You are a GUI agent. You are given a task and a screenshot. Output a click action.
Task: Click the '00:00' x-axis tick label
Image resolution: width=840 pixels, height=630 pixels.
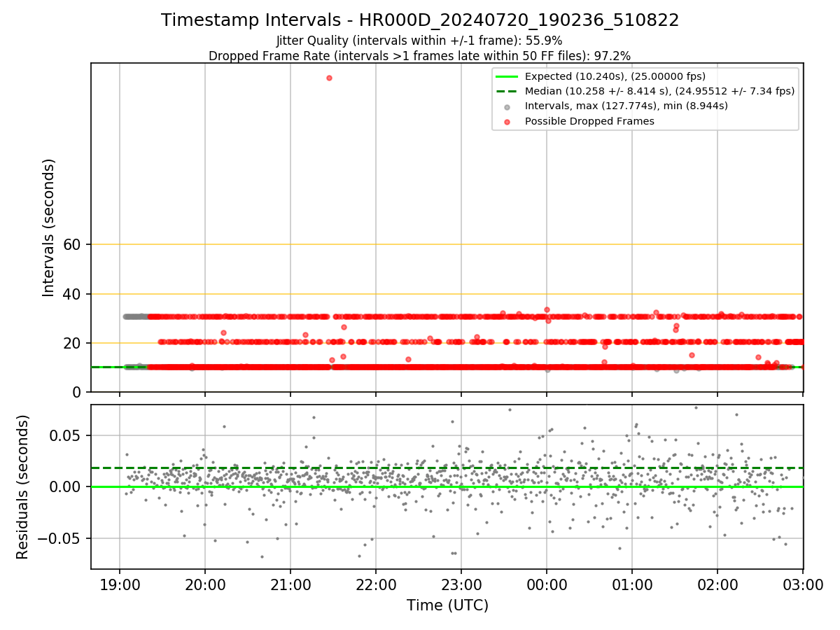pyautogui.click(x=547, y=584)
